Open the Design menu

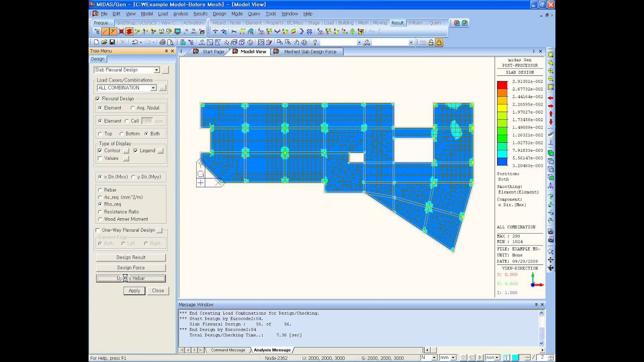(219, 14)
